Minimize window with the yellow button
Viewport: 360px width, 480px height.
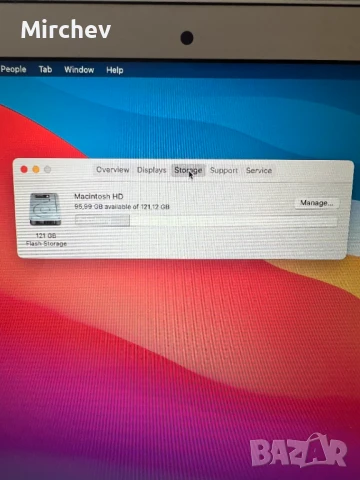coord(36,169)
